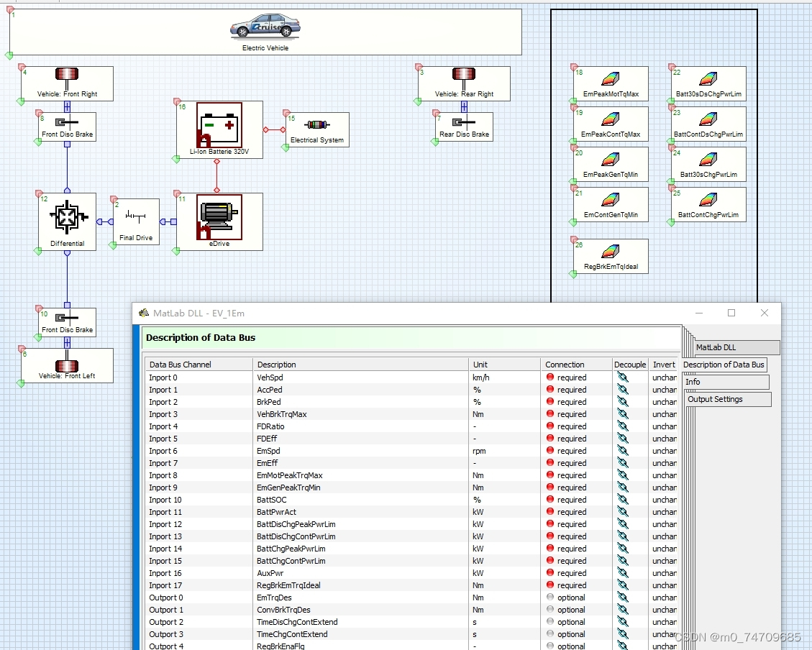Viewport: 812px width, 650px height.
Task: Toggle decouple icon in EmSpd row
Action: (x=622, y=451)
